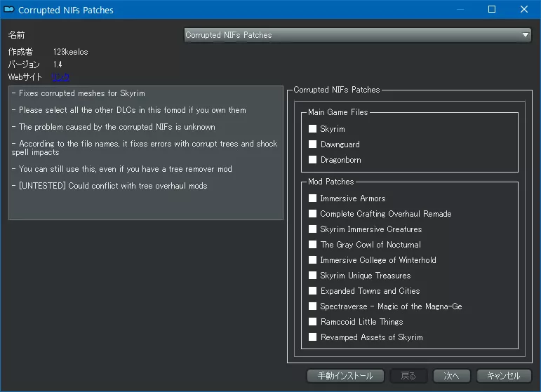The width and height of the screenshot is (541, 392).
Task: Click the Mod Organizer icon in title bar
Action: 9,10
